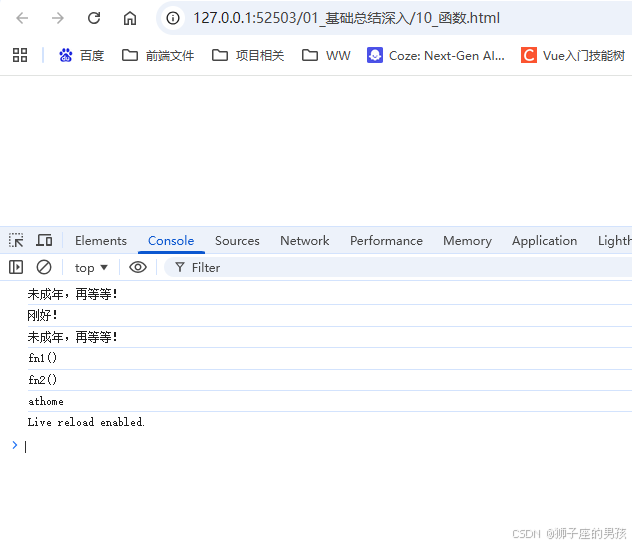Image resolution: width=632 pixels, height=545 pixels.
Task: Reload the current page
Action: [94, 18]
